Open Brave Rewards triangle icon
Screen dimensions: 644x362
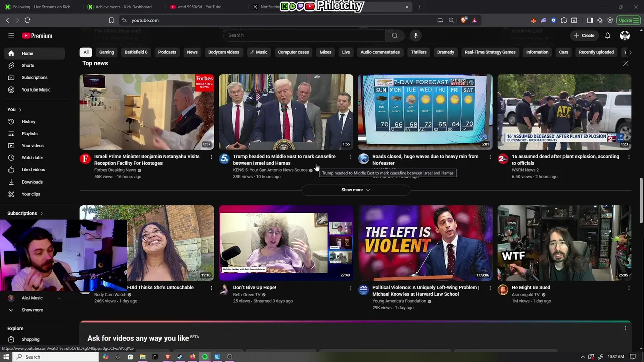tap(474, 20)
